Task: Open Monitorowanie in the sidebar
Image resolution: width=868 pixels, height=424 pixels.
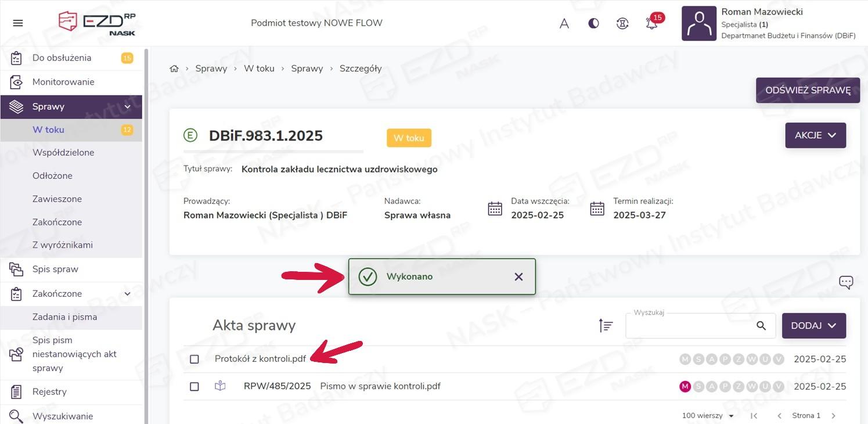Action: point(63,82)
